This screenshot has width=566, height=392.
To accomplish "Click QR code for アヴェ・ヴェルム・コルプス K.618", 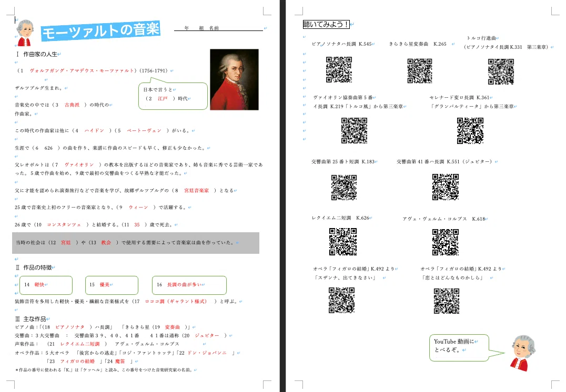I will tap(446, 242).
